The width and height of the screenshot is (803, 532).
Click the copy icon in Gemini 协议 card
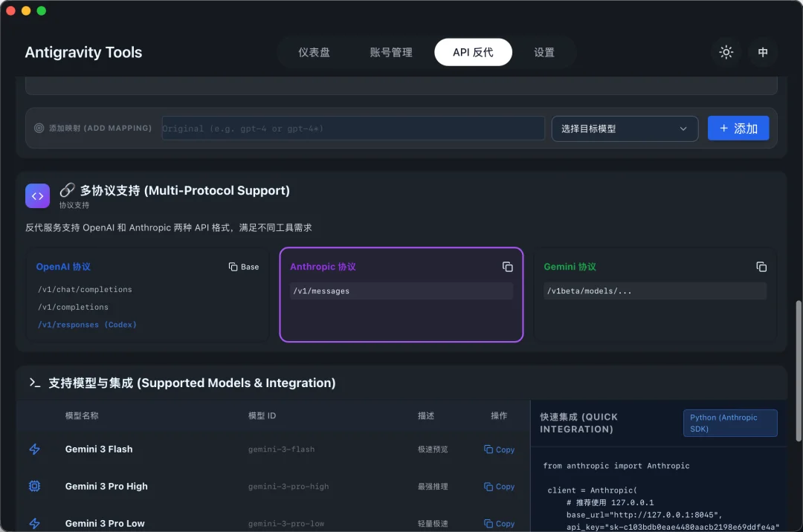pyautogui.click(x=761, y=266)
